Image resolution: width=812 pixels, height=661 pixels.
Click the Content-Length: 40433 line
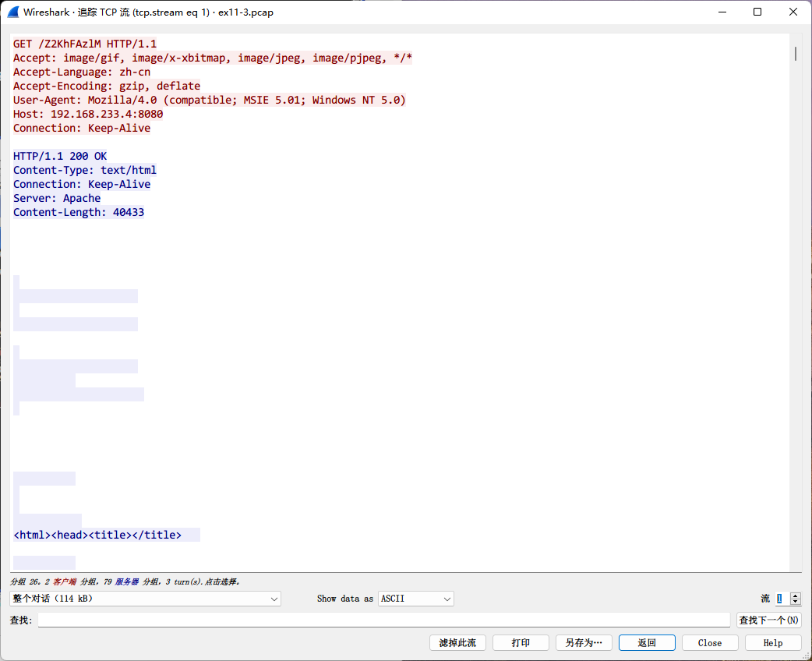(x=79, y=212)
